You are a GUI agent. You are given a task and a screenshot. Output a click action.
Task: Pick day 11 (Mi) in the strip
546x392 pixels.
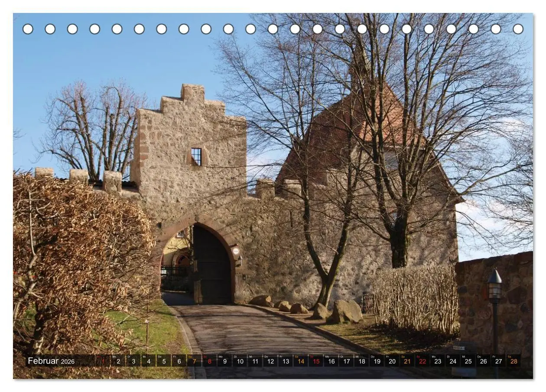(255, 361)
